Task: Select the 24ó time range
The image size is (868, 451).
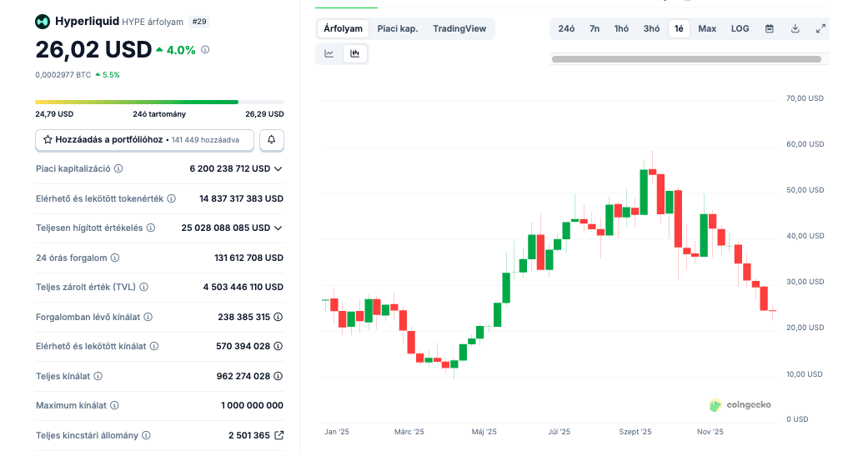Action: 566,29
